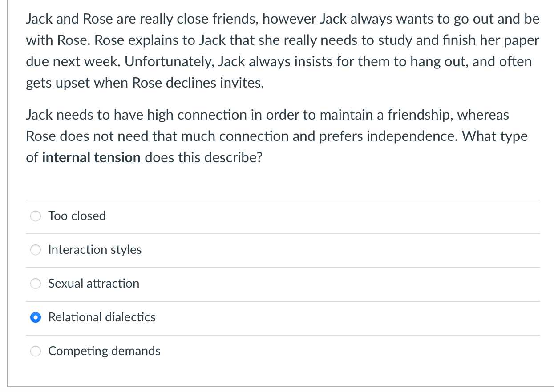Pick the "Sexual attraction" radio button
The width and height of the screenshot is (554, 392).
coord(35,284)
